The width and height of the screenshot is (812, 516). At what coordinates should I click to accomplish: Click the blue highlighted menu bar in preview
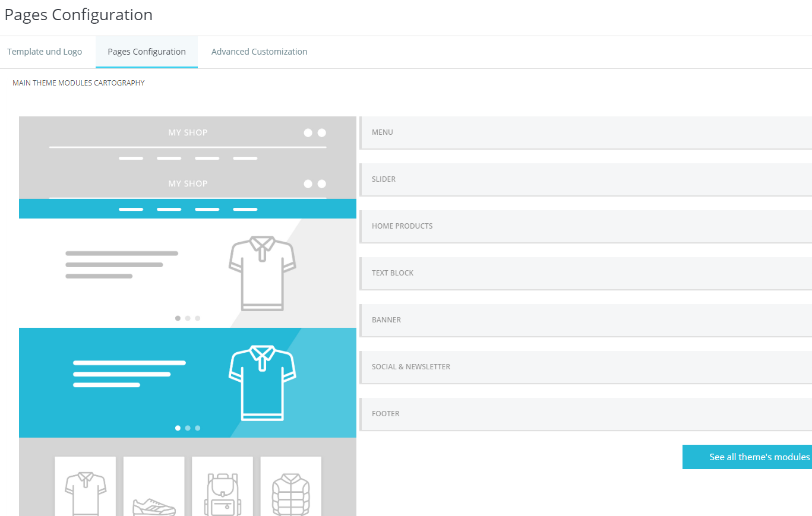[188, 209]
